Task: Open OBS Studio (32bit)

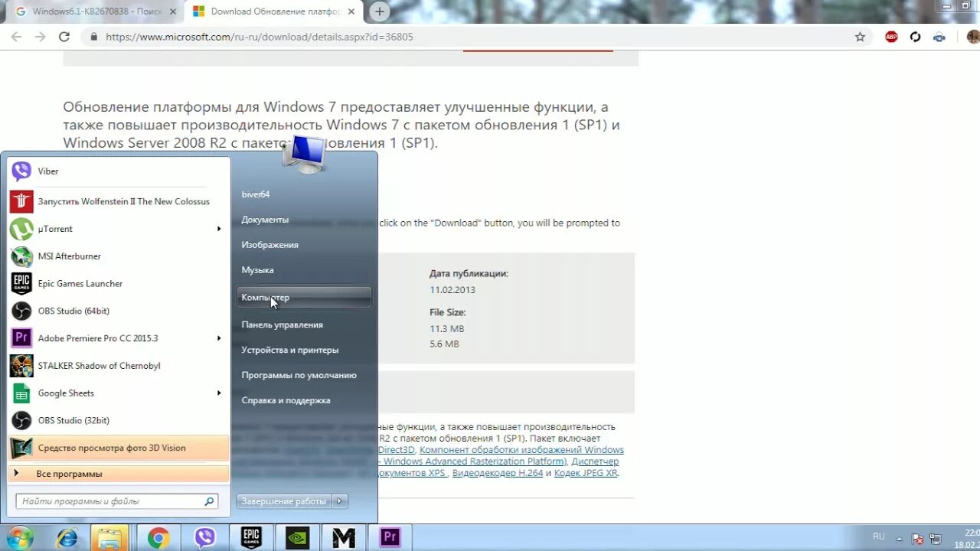Action: coord(119,421)
